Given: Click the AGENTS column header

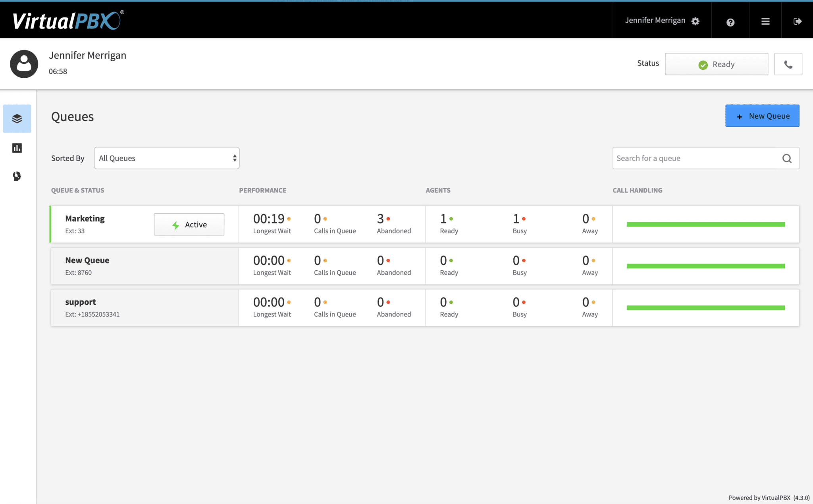Looking at the screenshot, I should click(x=438, y=190).
